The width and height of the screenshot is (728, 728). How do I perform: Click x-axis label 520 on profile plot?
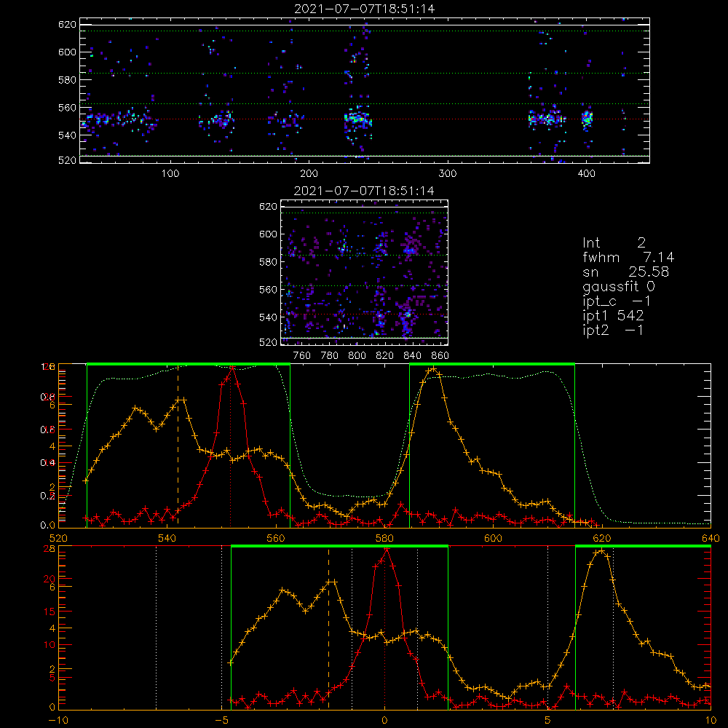[58, 538]
